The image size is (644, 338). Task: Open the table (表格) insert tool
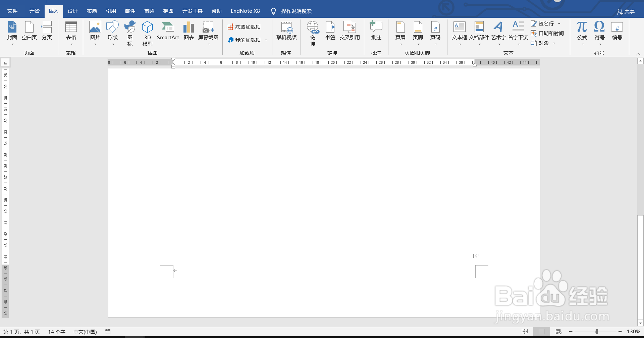pos(71,33)
